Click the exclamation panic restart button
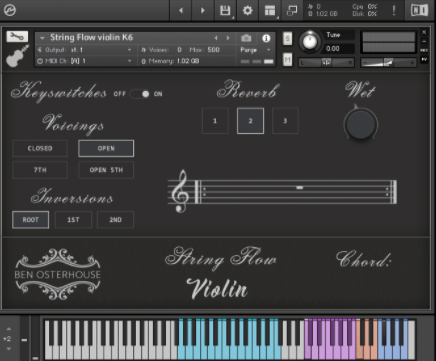The width and height of the screenshot is (436, 361). (394, 11)
